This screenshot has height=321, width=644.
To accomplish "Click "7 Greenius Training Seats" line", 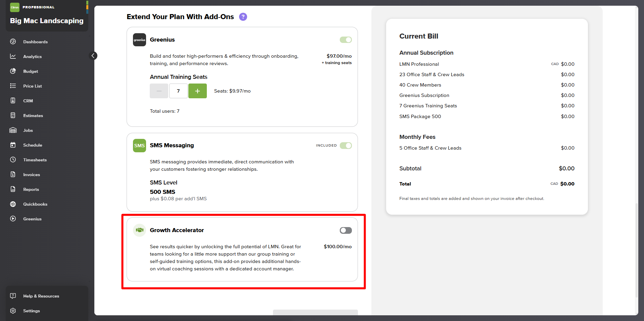I will tap(428, 106).
